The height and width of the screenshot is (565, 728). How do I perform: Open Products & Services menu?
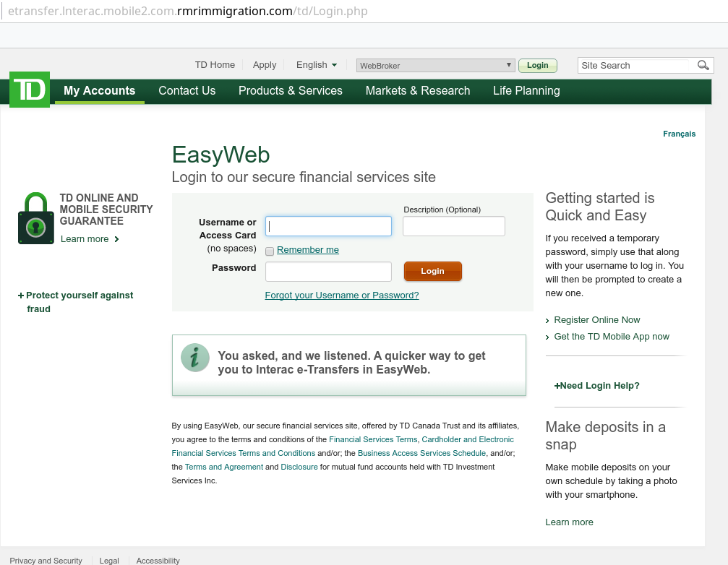291,91
